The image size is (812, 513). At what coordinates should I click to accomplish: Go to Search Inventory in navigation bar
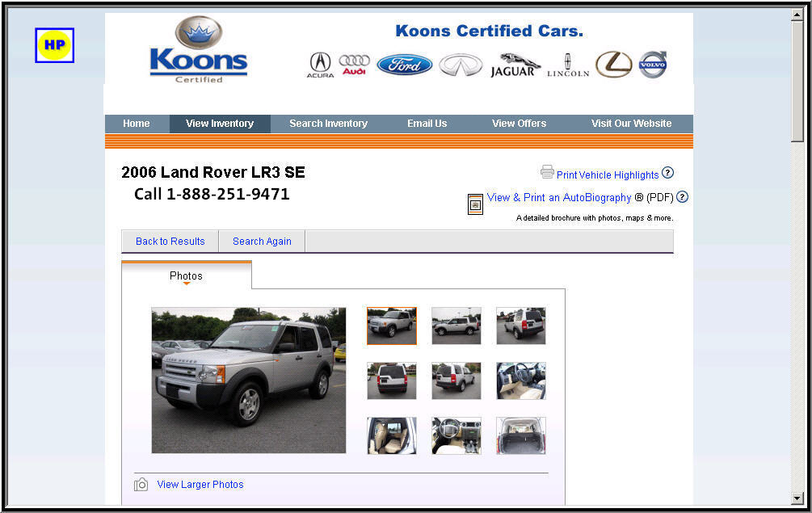click(328, 124)
